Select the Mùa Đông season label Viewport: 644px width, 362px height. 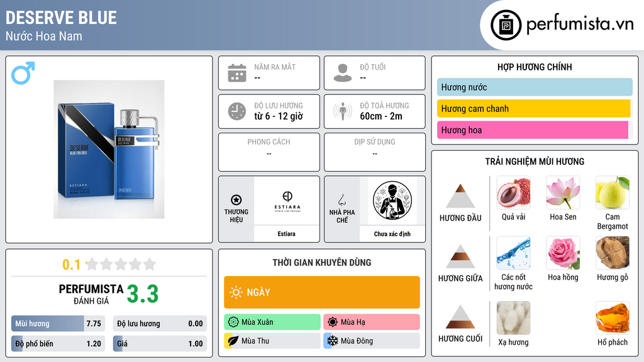point(357,341)
